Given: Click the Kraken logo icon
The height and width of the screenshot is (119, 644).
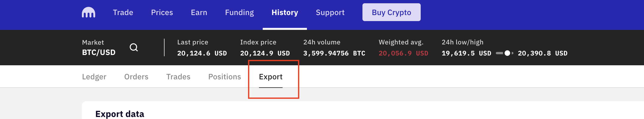Looking at the screenshot, I should 88,12.
